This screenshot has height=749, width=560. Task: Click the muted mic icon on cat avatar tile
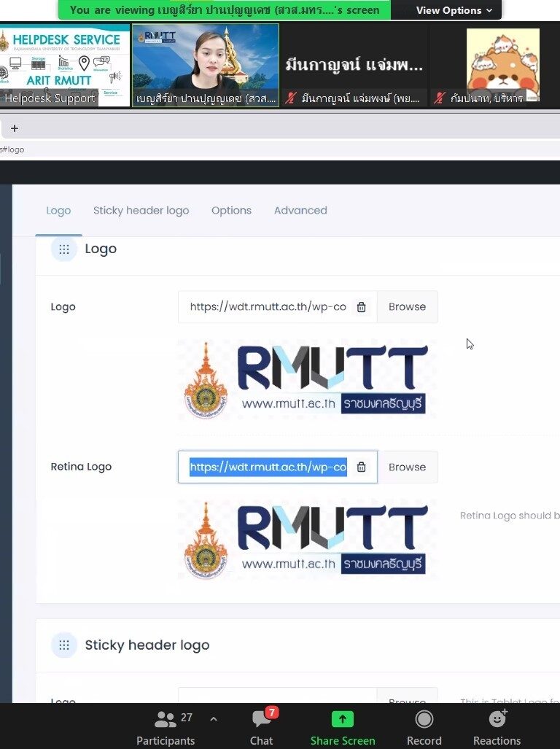(x=440, y=98)
